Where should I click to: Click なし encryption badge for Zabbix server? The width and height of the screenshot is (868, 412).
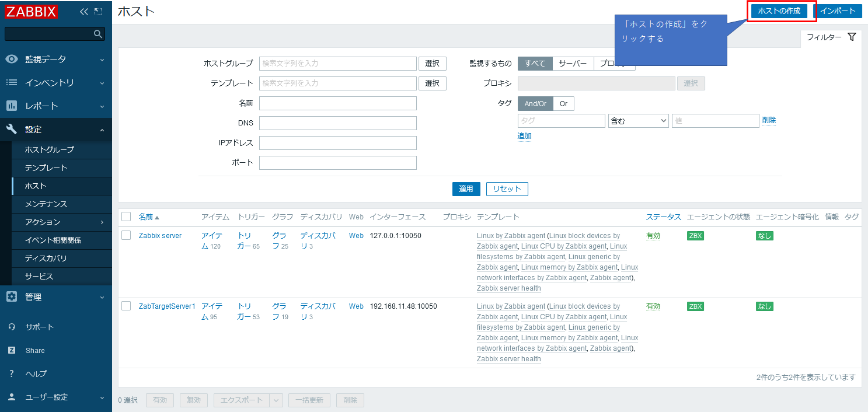764,236
